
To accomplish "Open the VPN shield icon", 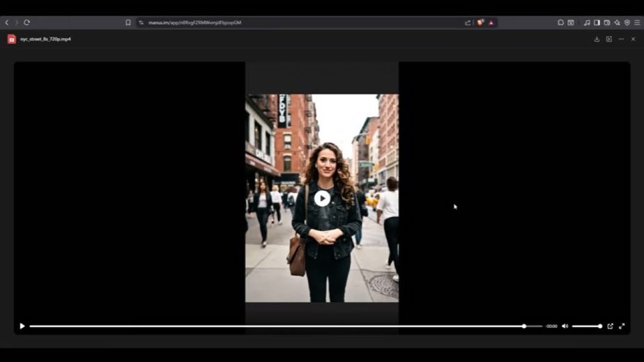I will click(x=627, y=22).
